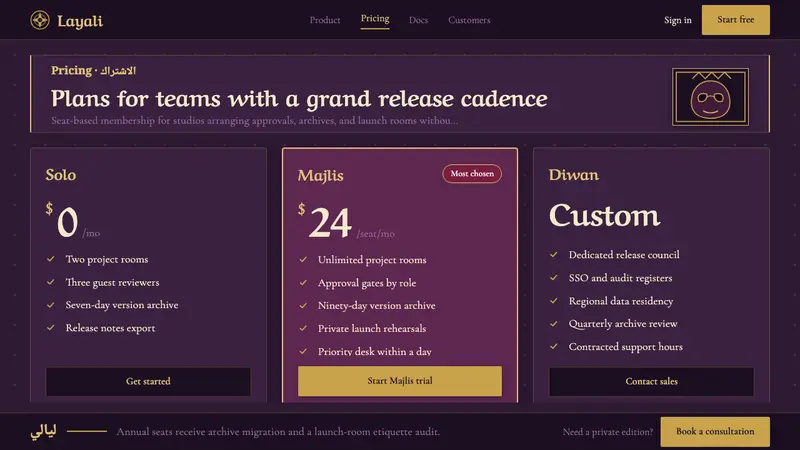The height and width of the screenshot is (450, 800).
Task: Click the Start free button
Action: tap(736, 20)
